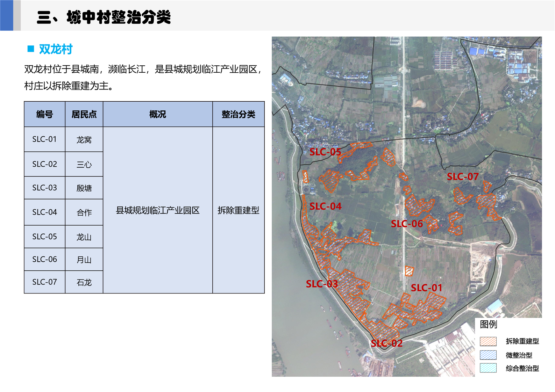Click the 殷塘 settlement cell
The image size is (555, 392).
point(84,188)
